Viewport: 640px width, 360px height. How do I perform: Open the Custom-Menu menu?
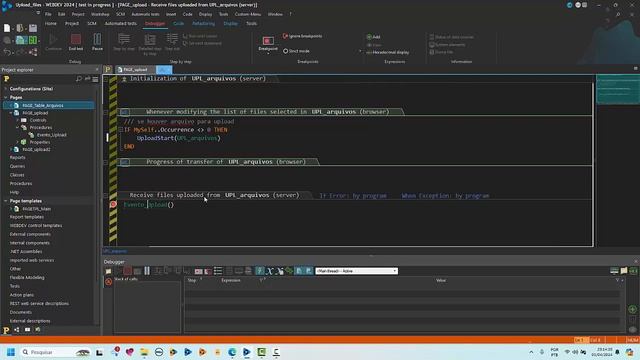click(x=248, y=14)
